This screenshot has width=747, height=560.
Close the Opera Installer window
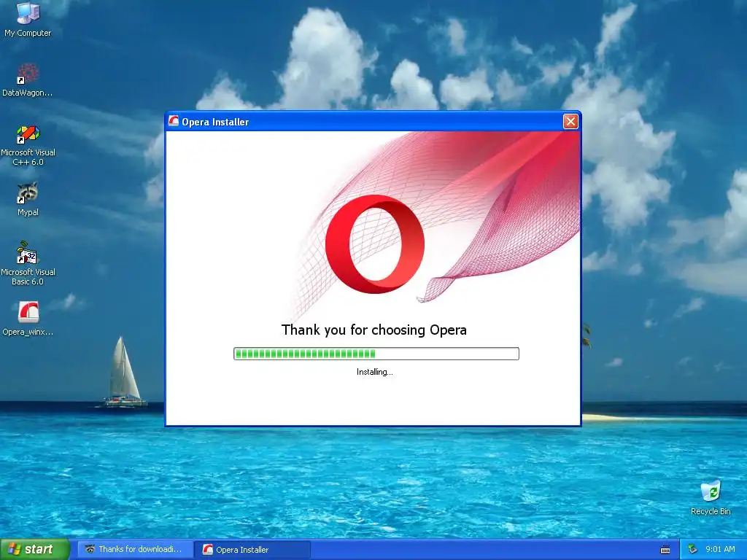570,122
